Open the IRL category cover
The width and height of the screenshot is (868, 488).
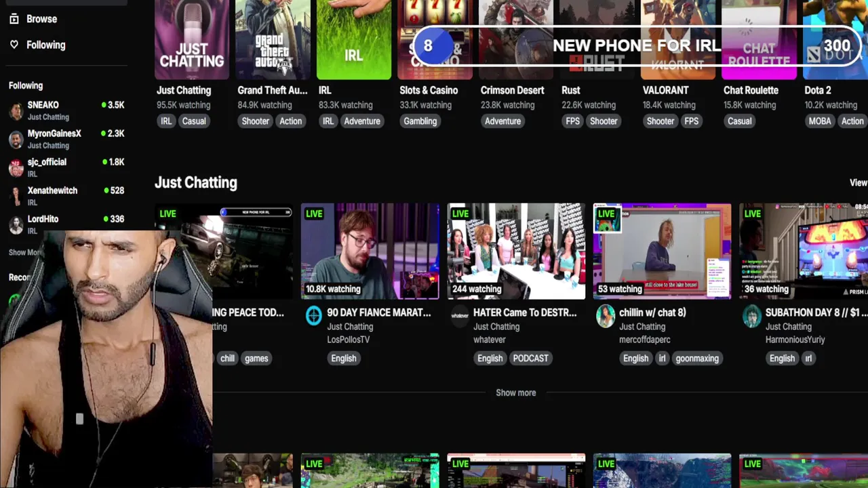pyautogui.click(x=354, y=39)
